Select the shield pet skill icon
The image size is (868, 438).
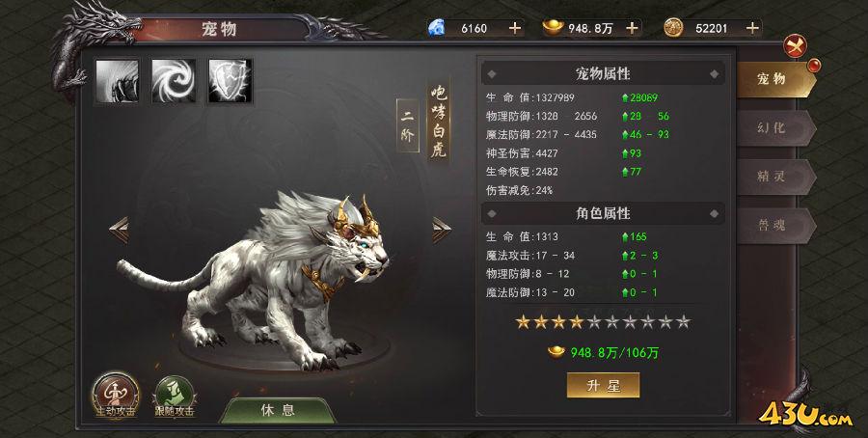(231, 81)
